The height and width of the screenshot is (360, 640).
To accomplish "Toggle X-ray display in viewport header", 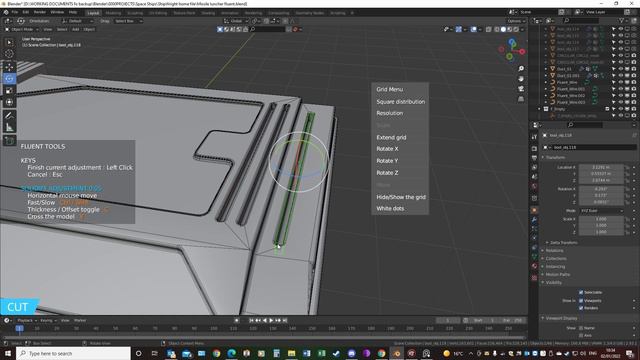I will point(489,29).
